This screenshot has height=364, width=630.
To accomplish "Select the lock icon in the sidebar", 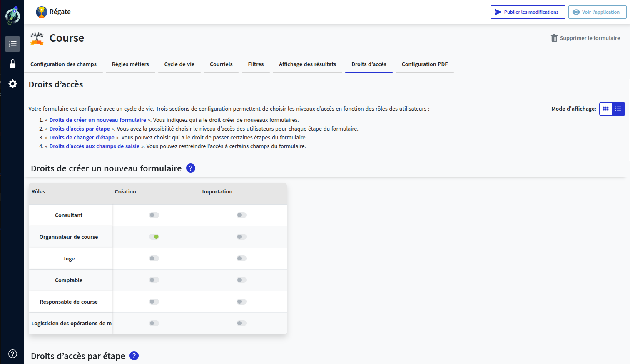I will (x=12, y=64).
